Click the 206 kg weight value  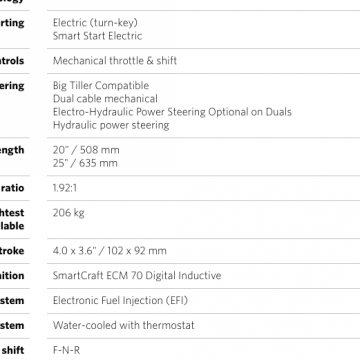69,213
